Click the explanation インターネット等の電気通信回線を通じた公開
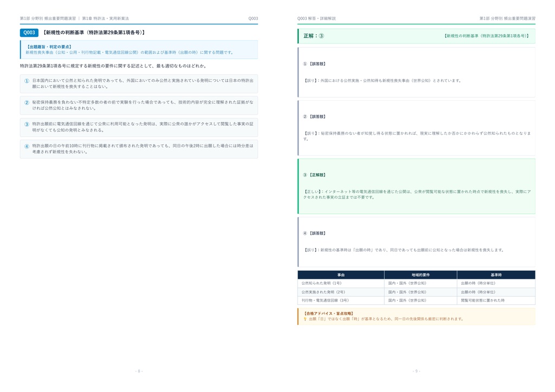Screen dimensions: 555x392 417,194
